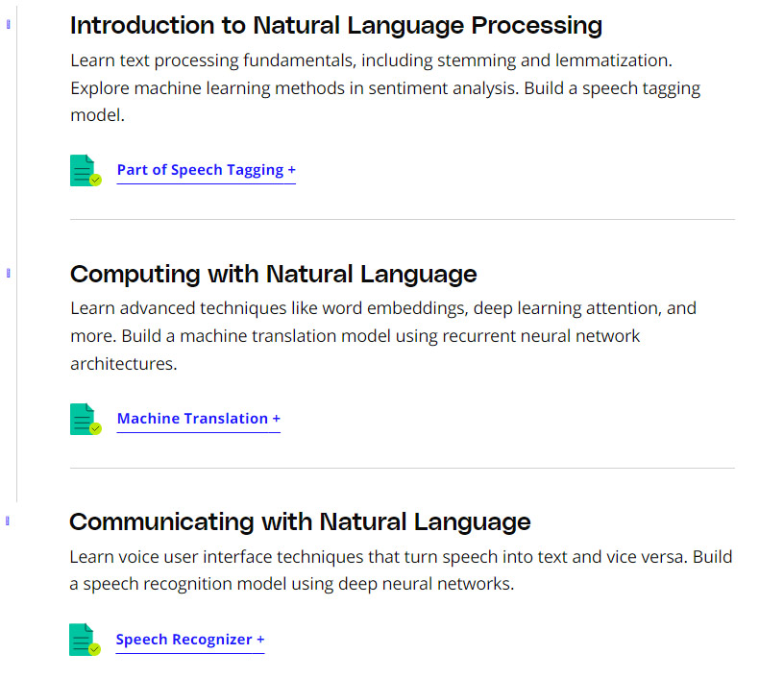The width and height of the screenshot is (784, 678).
Task: Click the small marker left of Communicating heading
Action: coord(8,521)
